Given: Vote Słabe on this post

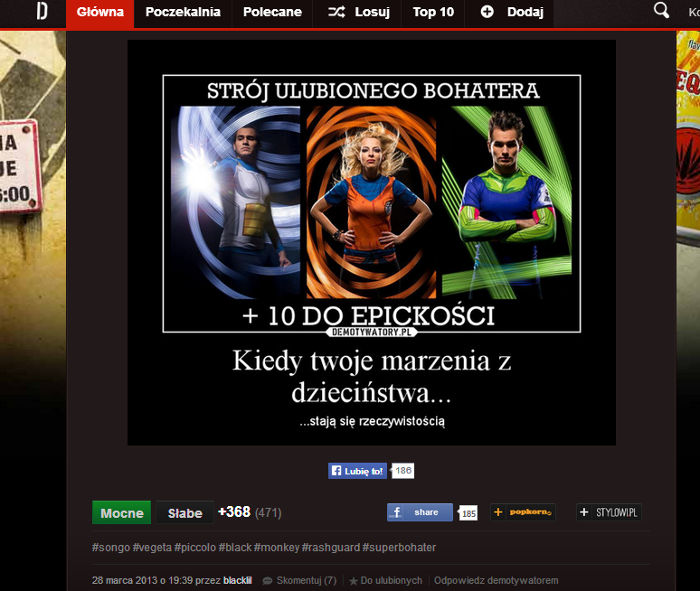Looking at the screenshot, I should [184, 512].
